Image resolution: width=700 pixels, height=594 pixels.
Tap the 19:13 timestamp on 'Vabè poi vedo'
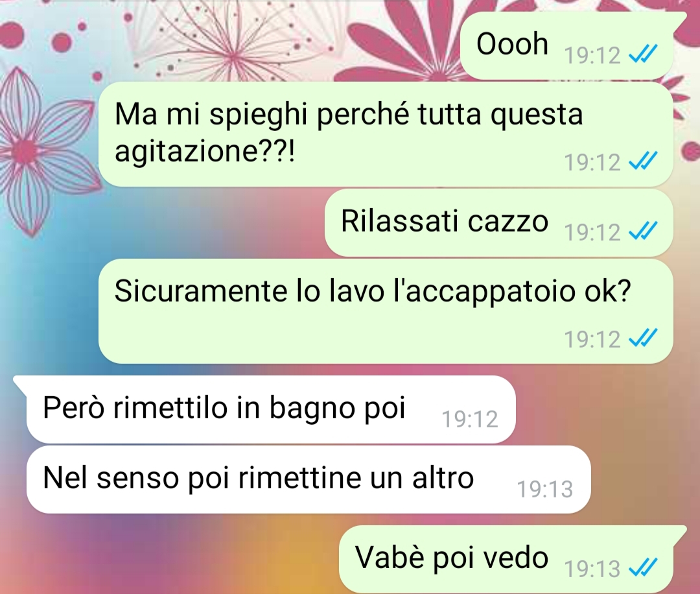pyautogui.click(x=592, y=569)
